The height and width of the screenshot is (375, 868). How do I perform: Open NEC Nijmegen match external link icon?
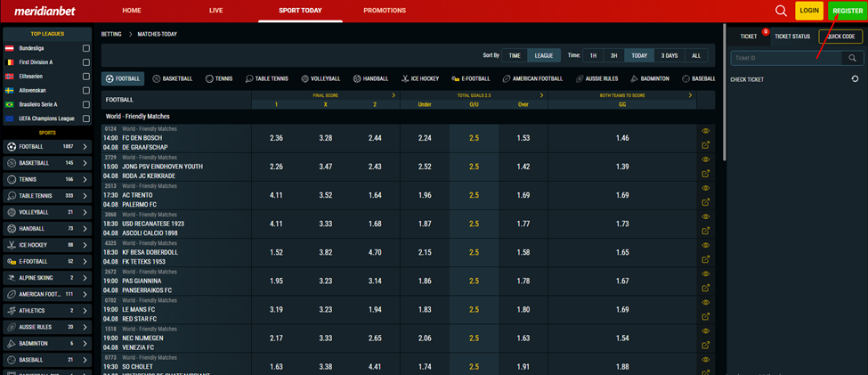pyautogui.click(x=706, y=345)
